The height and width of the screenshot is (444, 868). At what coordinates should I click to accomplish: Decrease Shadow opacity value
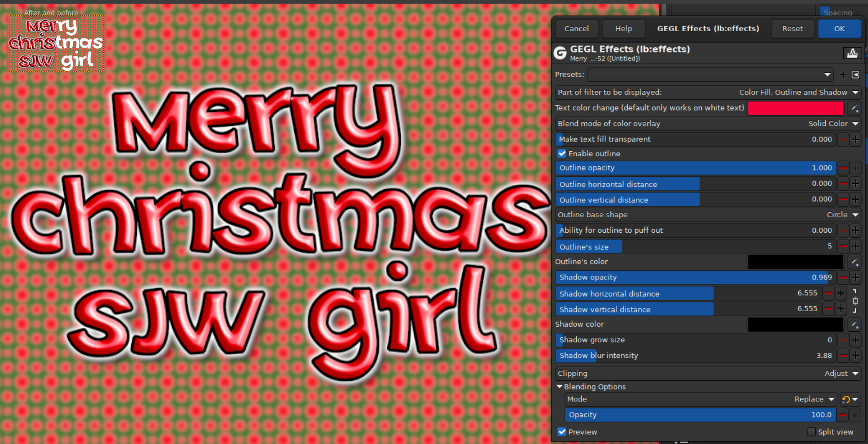click(843, 278)
